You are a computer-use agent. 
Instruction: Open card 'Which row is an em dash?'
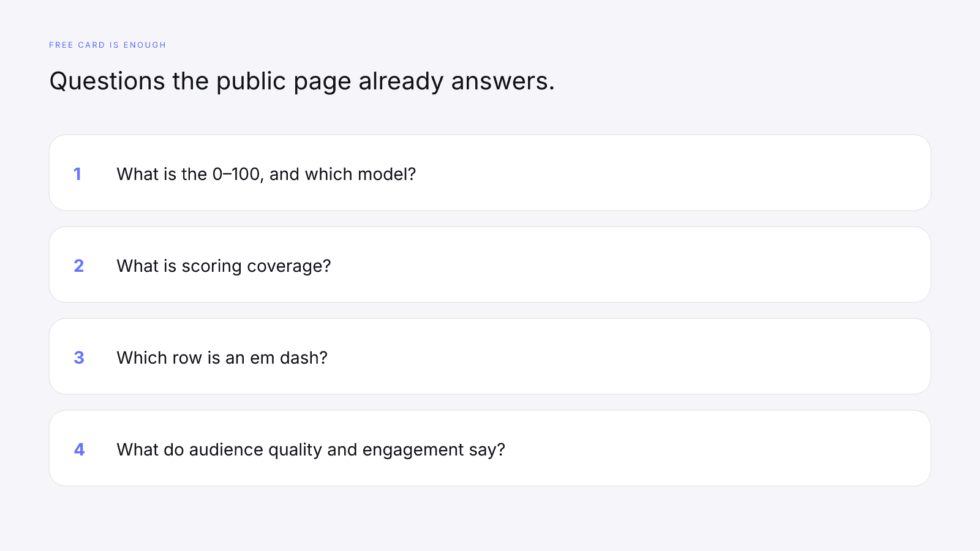[x=490, y=356]
